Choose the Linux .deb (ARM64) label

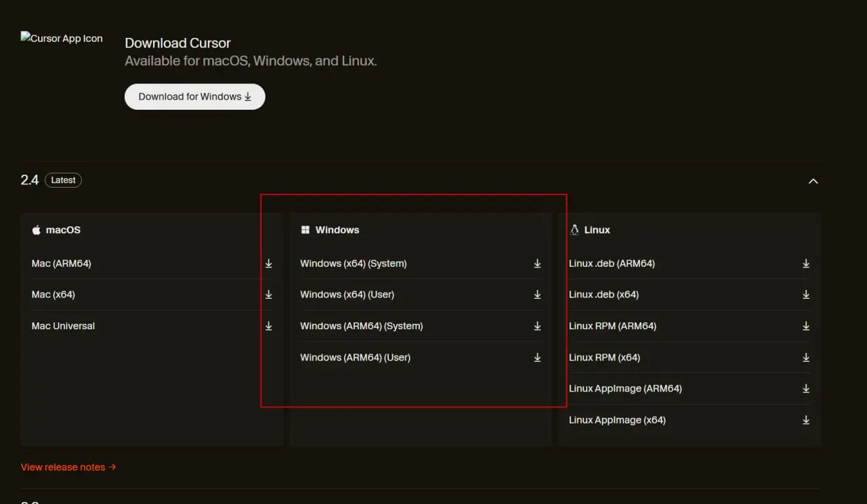tap(612, 264)
